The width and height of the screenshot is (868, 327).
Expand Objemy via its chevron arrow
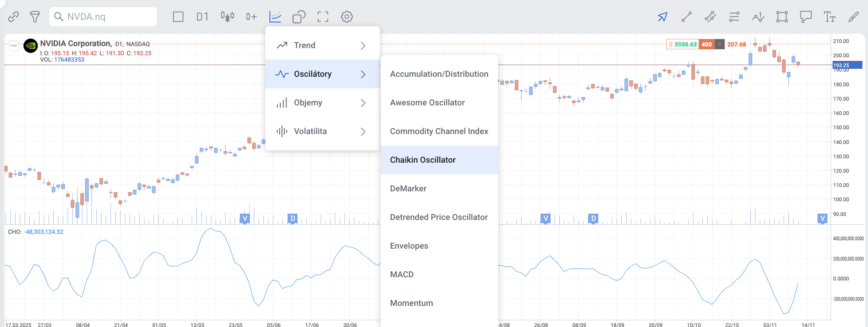tap(363, 103)
